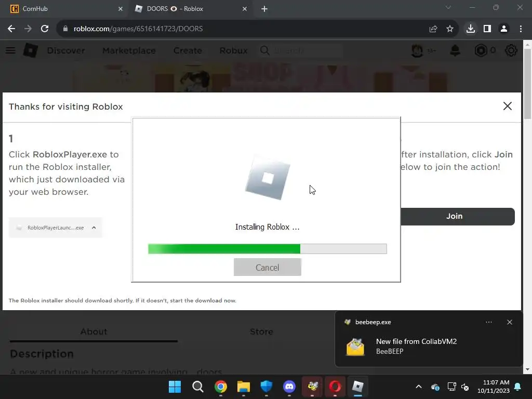Open the Create menu item
This screenshot has height=399, width=532.
pyautogui.click(x=188, y=50)
